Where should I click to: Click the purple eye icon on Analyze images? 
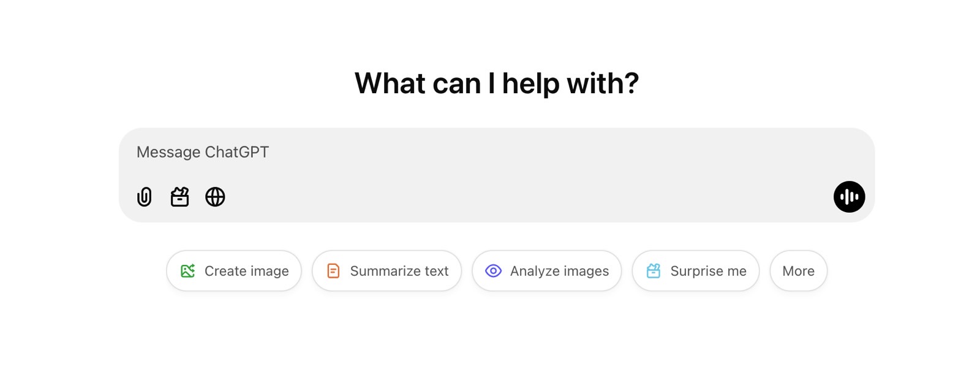point(494,271)
